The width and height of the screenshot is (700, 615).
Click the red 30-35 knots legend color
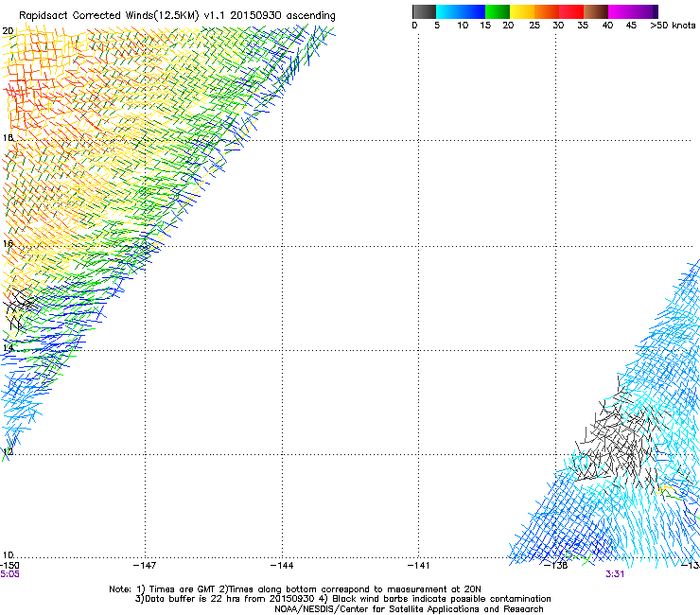click(x=571, y=11)
